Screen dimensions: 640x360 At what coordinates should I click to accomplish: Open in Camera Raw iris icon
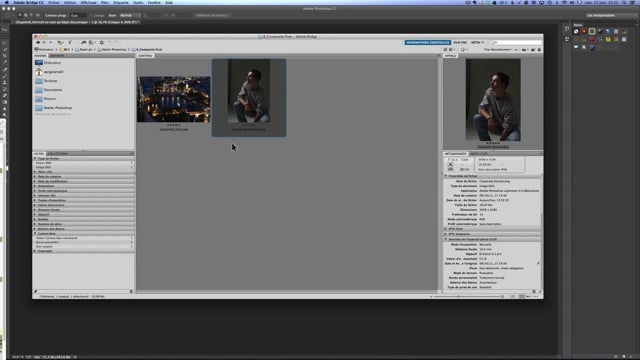102,42
